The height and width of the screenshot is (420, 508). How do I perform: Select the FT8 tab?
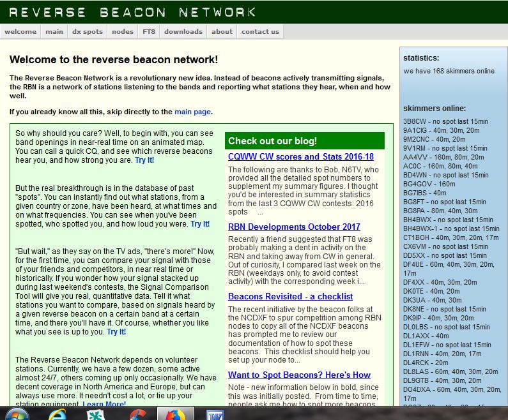point(149,32)
